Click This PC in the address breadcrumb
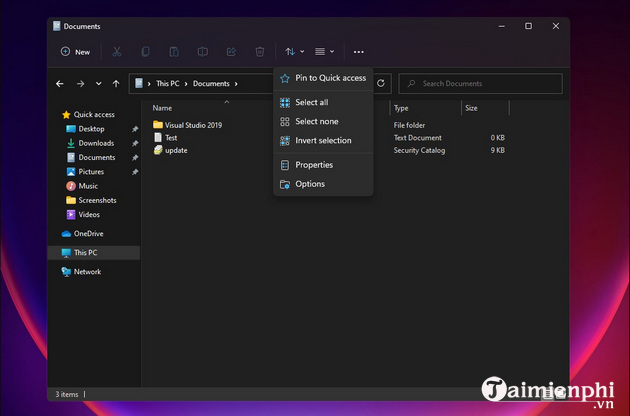Image resolution: width=630 pixels, height=416 pixels. (x=168, y=84)
